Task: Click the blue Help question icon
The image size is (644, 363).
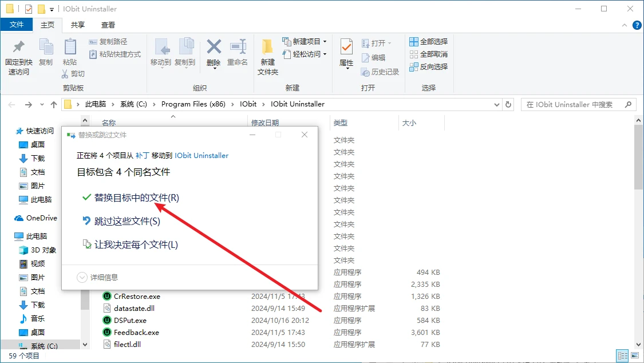Action: [637, 25]
